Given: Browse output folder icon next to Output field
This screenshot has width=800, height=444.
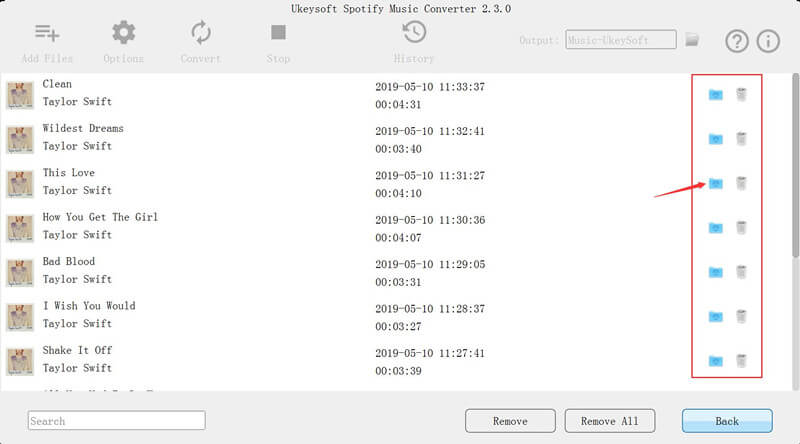Looking at the screenshot, I should pyautogui.click(x=692, y=39).
